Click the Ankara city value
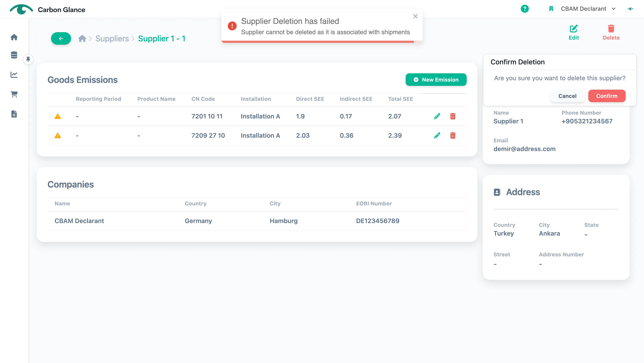This screenshot has width=644, height=363. (x=549, y=233)
